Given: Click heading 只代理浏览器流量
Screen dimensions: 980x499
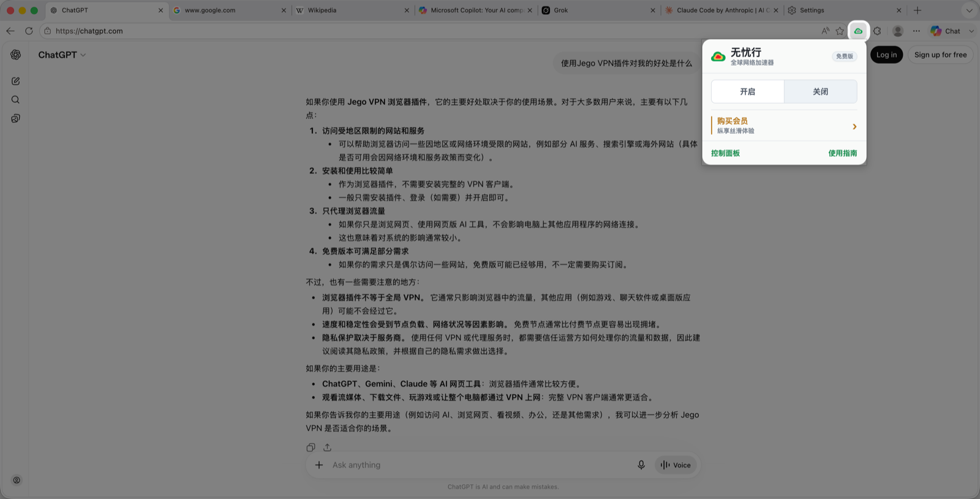Looking at the screenshot, I should [x=353, y=211].
